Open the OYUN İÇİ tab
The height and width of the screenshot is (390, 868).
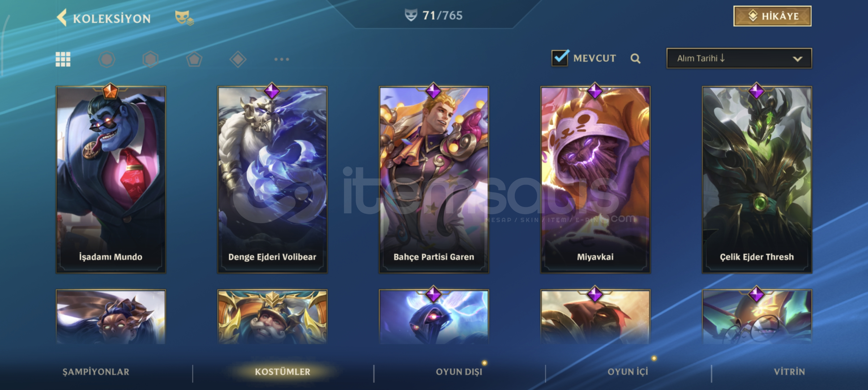click(x=628, y=372)
